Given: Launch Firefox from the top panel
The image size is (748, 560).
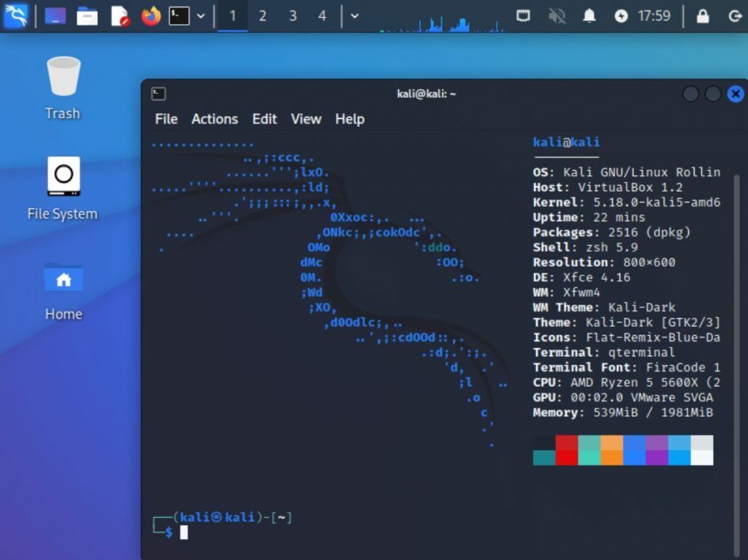Looking at the screenshot, I should (150, 16).
